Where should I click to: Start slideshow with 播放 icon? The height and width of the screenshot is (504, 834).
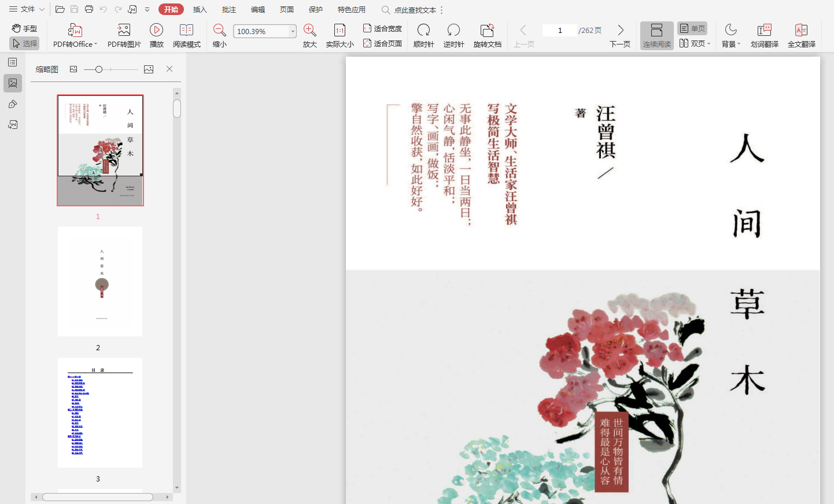156,30
